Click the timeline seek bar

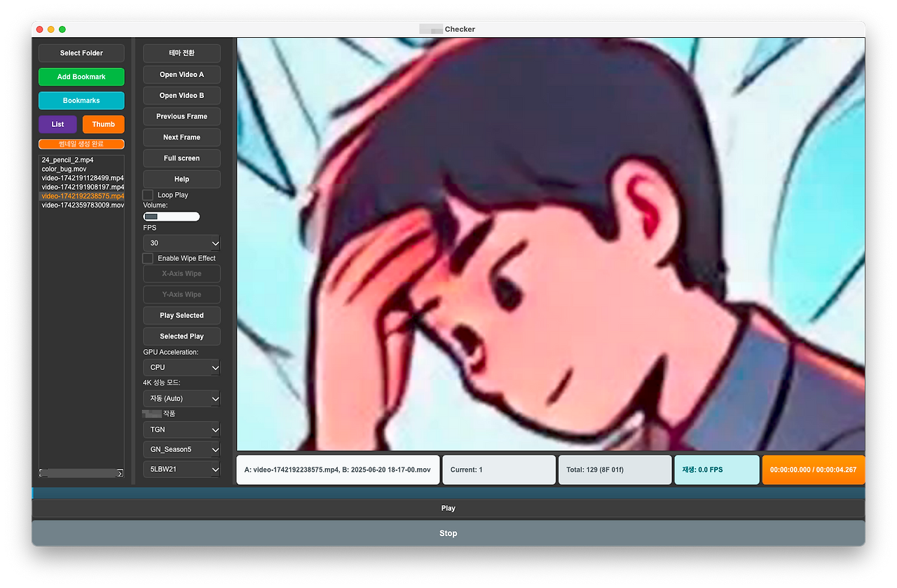coord(448,493)
